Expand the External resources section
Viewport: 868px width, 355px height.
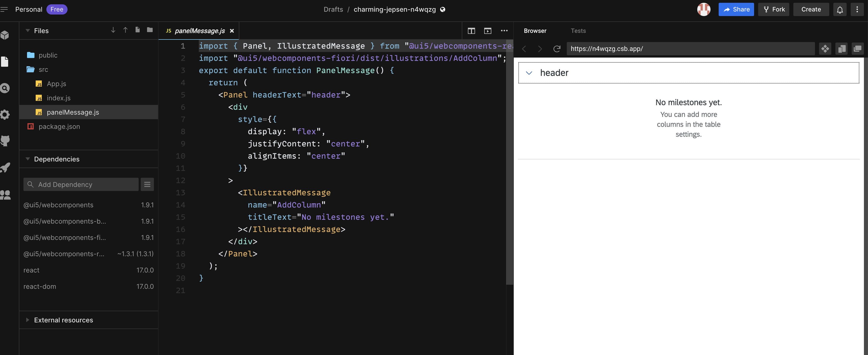tap(27, 320)
